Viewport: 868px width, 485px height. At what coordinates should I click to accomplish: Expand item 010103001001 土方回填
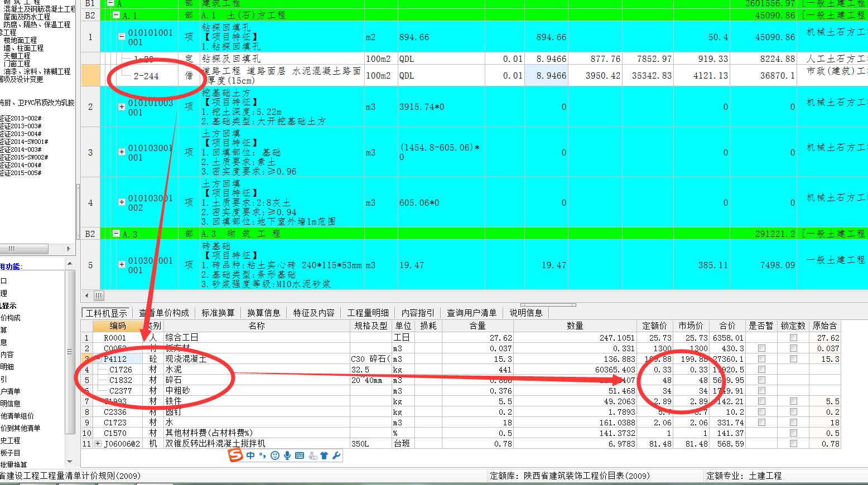point(122,152)
